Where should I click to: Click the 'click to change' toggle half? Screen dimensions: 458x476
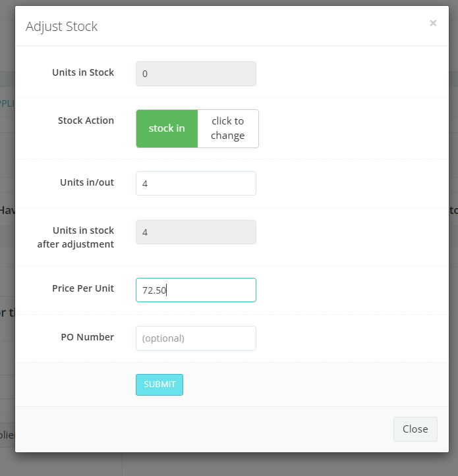tap(227, 128)
